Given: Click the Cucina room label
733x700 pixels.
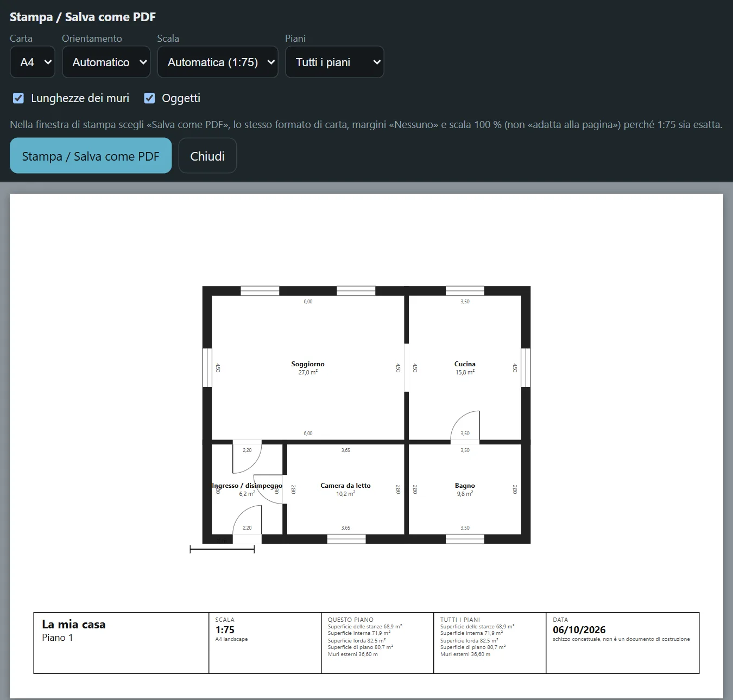Looking at the screenshot, I should click(465, 364).
